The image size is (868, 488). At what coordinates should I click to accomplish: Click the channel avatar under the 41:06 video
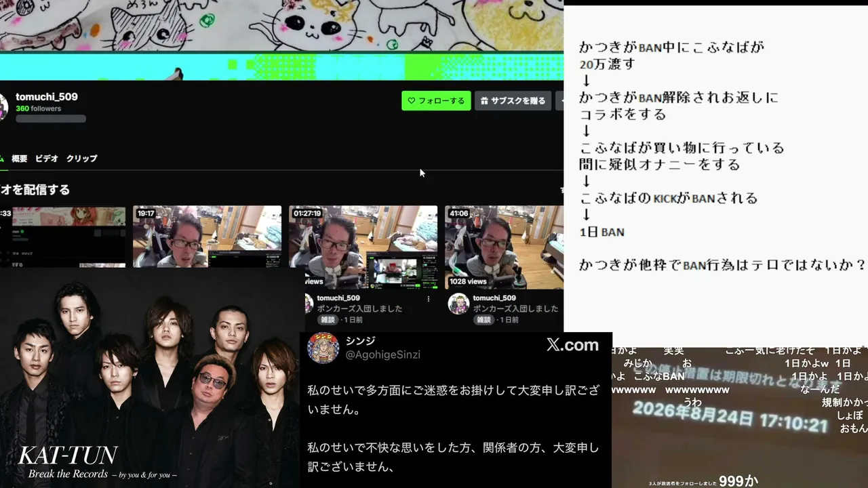[458, 304]
